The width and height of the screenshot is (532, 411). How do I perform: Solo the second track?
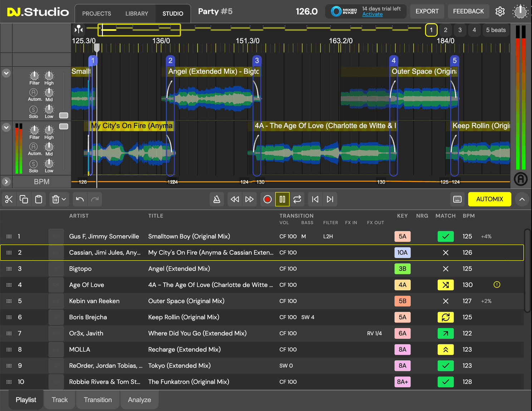33,164
